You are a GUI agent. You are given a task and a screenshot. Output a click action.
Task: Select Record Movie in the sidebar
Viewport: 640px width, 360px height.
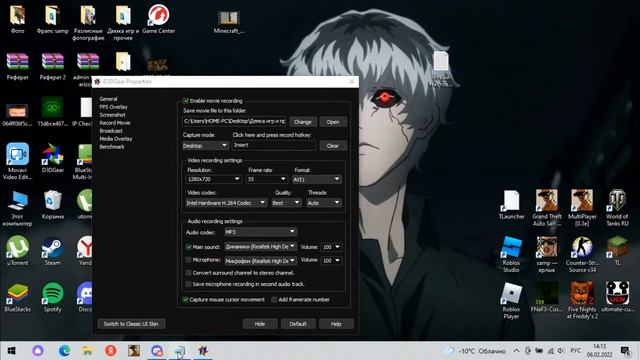point(115,123)
